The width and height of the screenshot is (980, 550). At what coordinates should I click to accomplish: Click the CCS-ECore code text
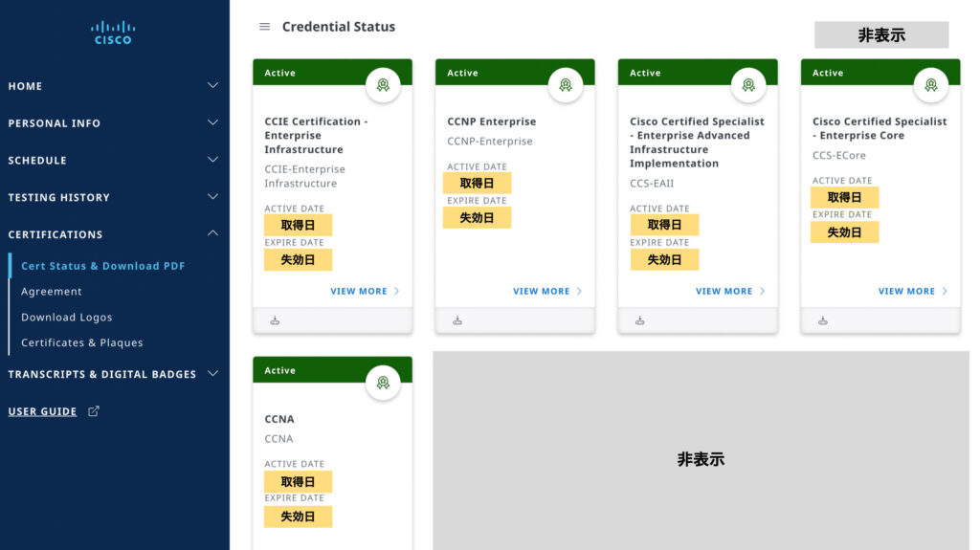point(838,156)
